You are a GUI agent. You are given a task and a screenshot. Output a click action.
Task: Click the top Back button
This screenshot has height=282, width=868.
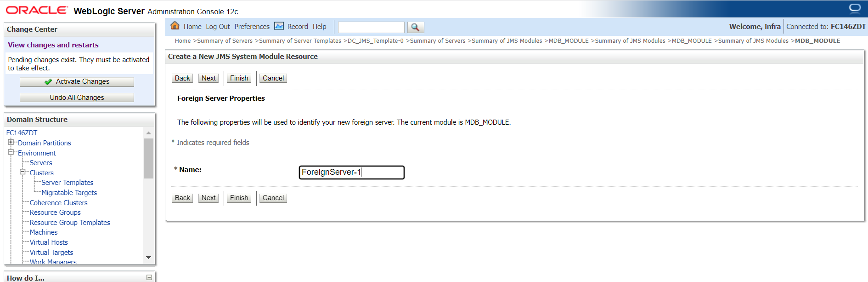[x=182, y=78]
